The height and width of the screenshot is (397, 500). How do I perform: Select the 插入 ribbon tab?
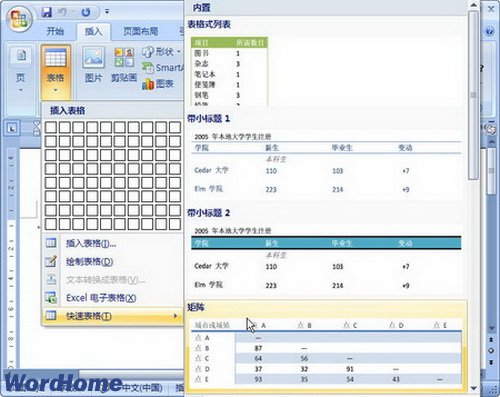coord(93,31)
